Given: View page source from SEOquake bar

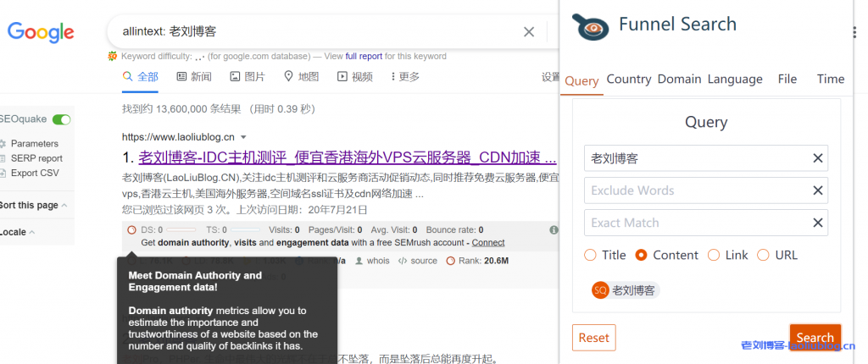Looking at the screenshot, I should 417,261.
